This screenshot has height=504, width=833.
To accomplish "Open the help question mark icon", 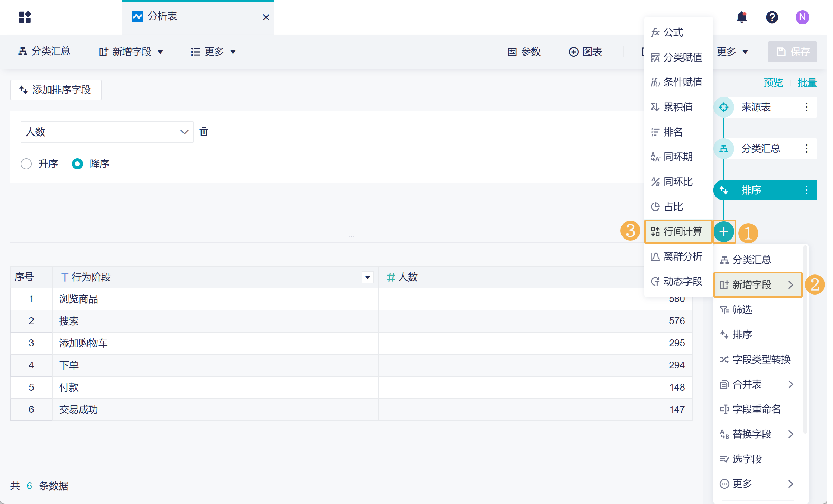I will (x=772, y=17).
